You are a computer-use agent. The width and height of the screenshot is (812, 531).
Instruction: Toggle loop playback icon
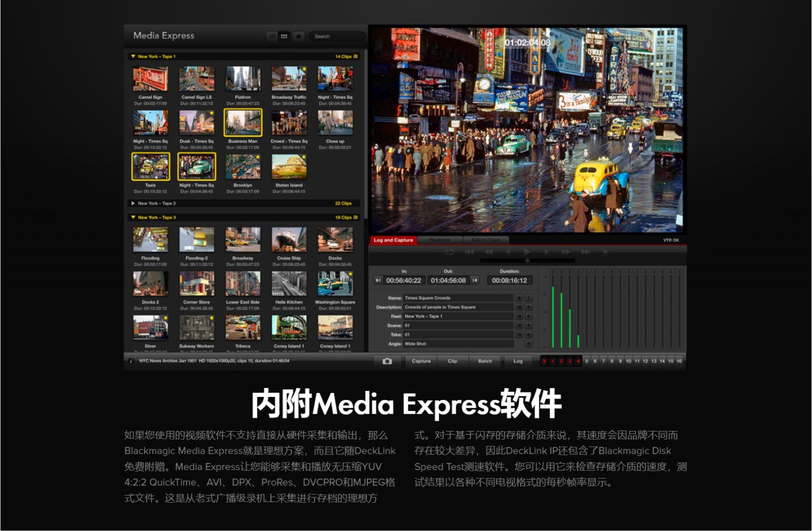(x=450, y=252)
